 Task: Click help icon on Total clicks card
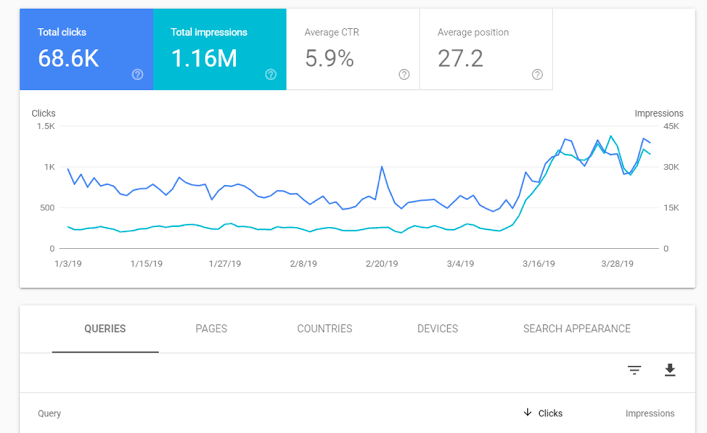tap(138, 74)
